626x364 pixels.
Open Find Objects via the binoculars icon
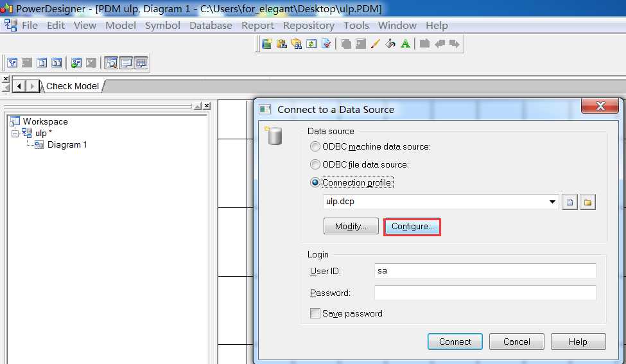point(297,44)
